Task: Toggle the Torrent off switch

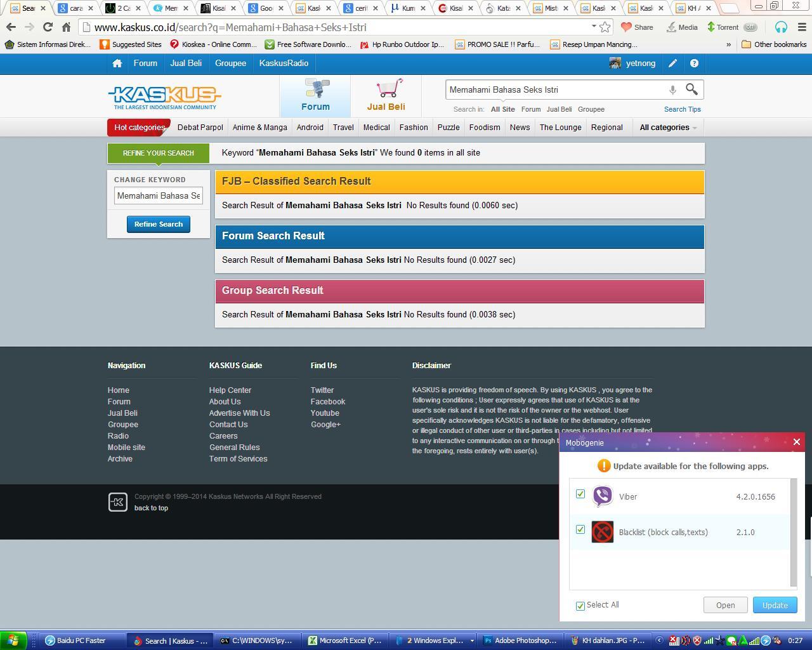Action: [750, 27]
